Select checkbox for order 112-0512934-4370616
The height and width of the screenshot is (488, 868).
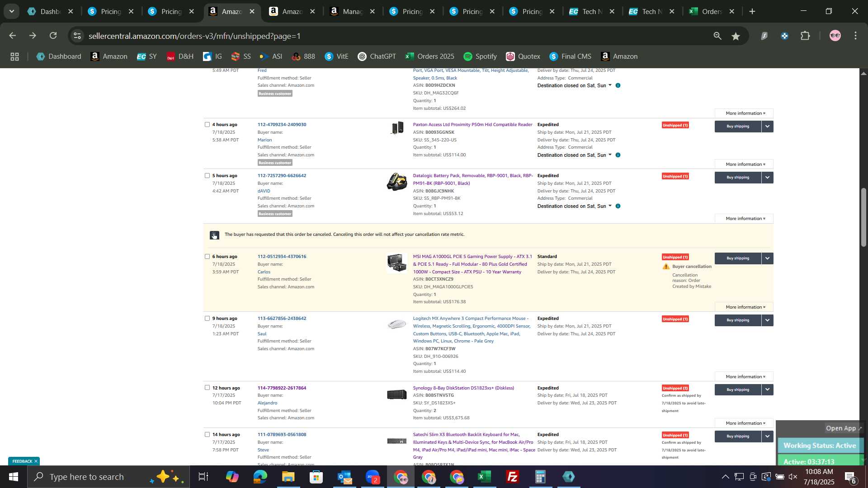pos(207,257)
